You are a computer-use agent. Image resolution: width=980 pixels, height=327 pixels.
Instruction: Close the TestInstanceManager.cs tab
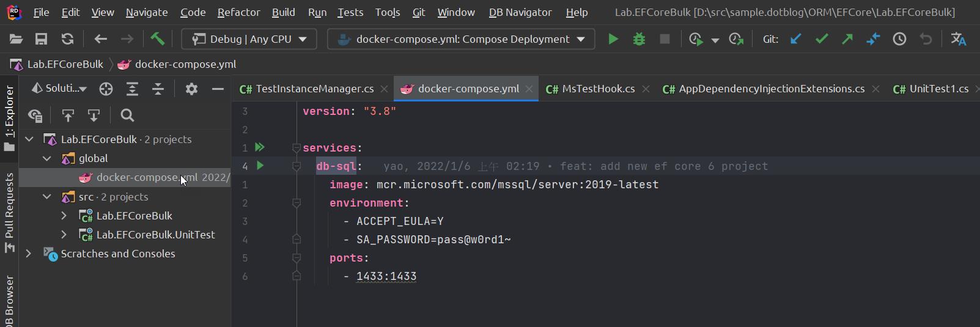coord(384,89)
